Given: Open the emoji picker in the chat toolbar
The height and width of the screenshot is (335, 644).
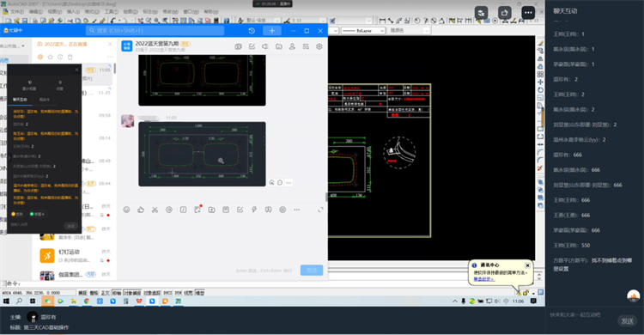Looking at the screenshot, I should (126, 210).
